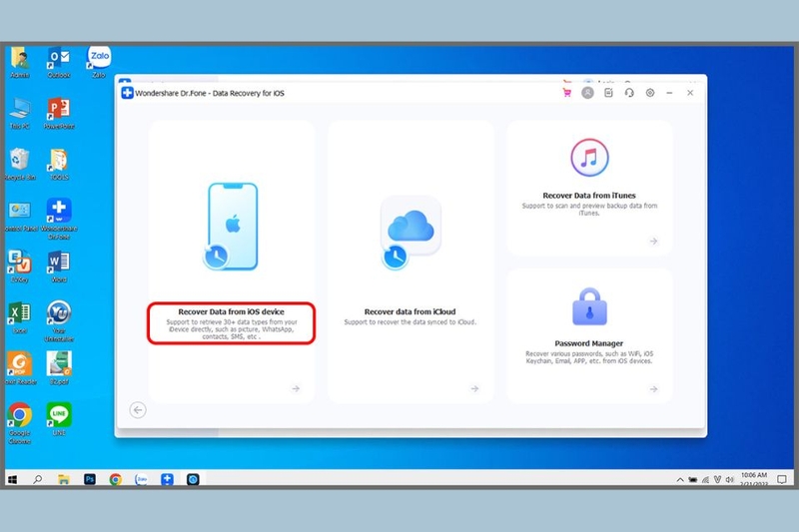Click the arrow on the iTunes card
The height and width of the screenshot is (532, 799).
click(x=654, y=241)
